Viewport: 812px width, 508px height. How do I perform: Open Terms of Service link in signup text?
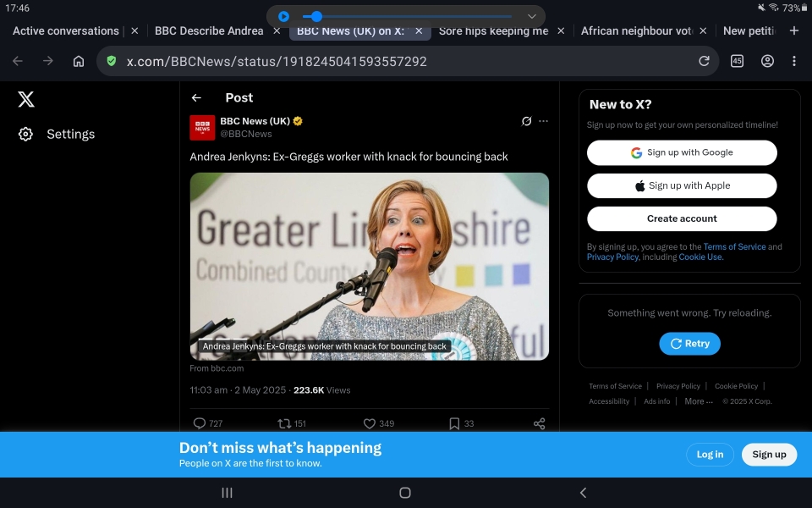pyautogui.click(x=734, y=246)
